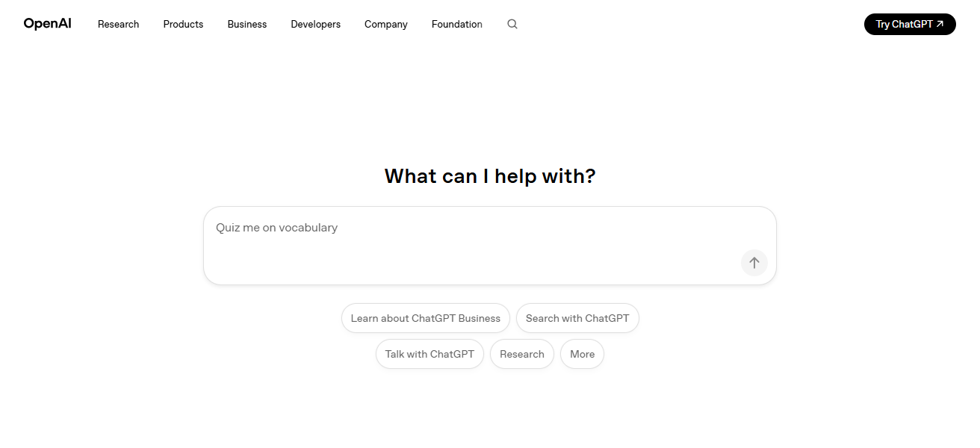Click the Try ChatGPT button
Viewport: 980px width, 448px height.
coord(910,24)
